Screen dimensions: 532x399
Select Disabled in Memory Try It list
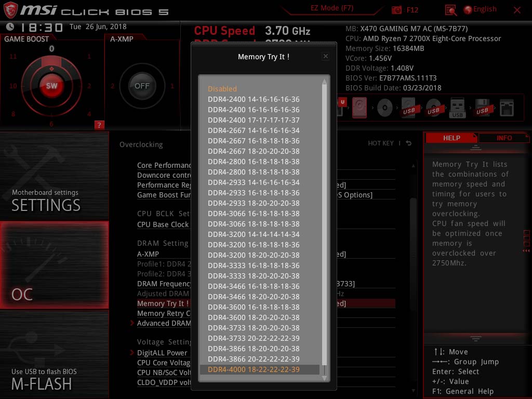tap(222, 89)
